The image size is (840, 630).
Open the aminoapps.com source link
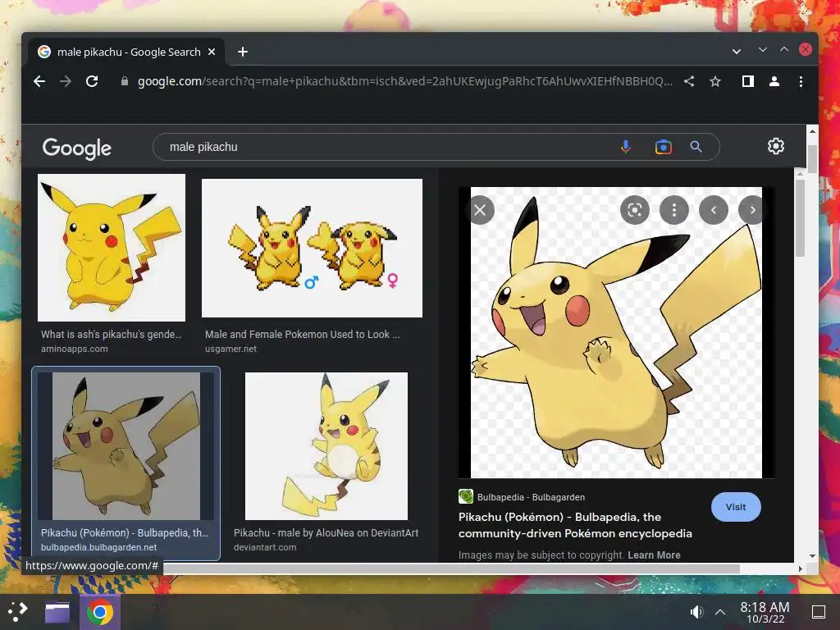point(75,349)
